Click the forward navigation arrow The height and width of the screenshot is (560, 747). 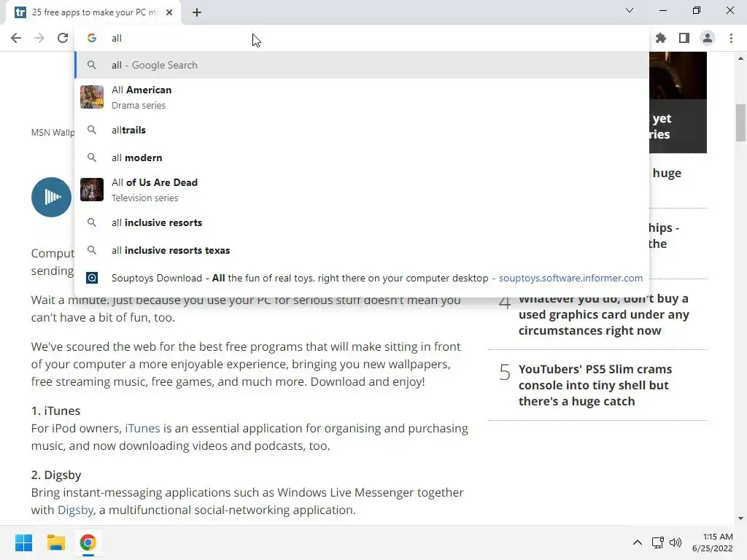point(39,38)
